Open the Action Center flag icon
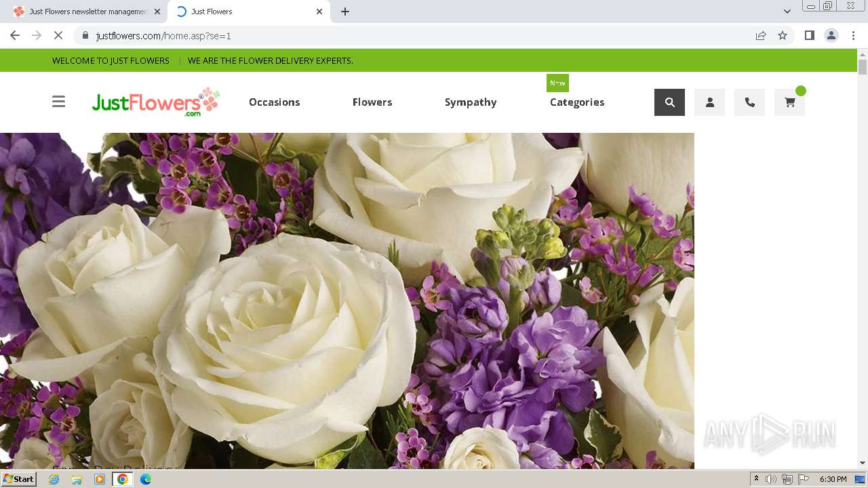The width and height of the screenshot is (868, 488). point(804,479)
